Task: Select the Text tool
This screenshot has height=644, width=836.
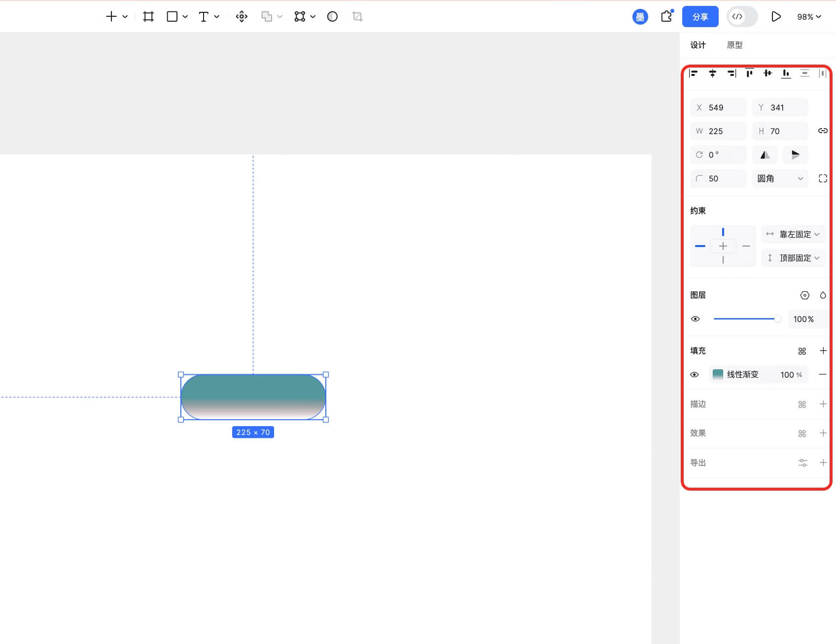Action: pos(204,17)
